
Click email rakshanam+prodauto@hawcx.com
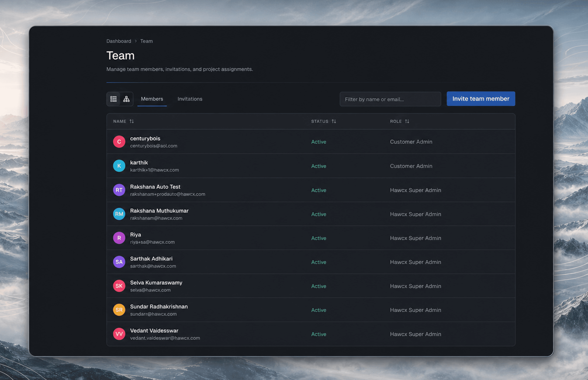168,194
